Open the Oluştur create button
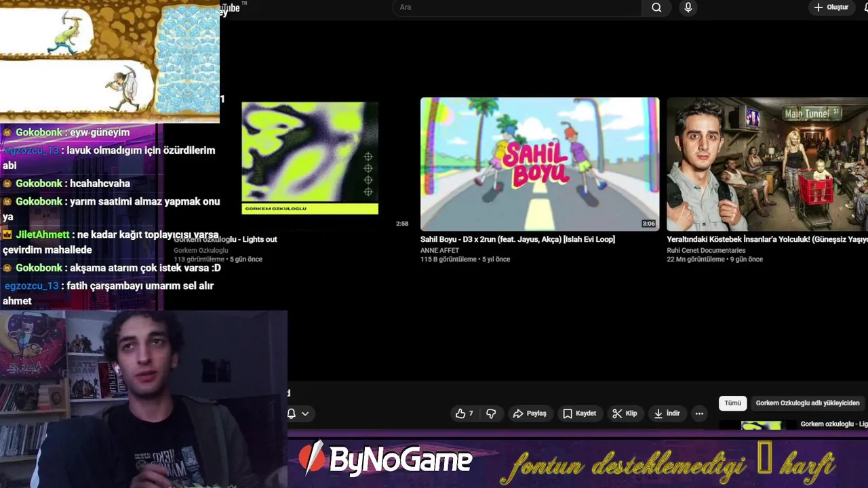Screen dimensions: 868x488 [831, 7]
